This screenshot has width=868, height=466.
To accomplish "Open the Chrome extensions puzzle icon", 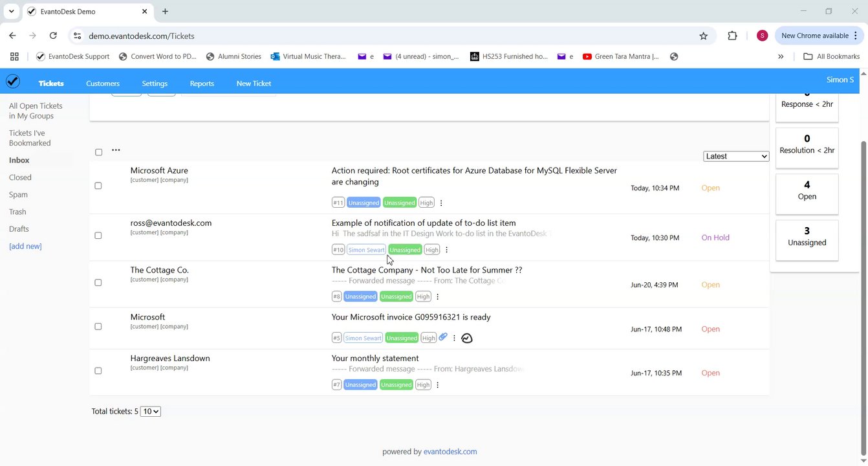I will point(733,36).
